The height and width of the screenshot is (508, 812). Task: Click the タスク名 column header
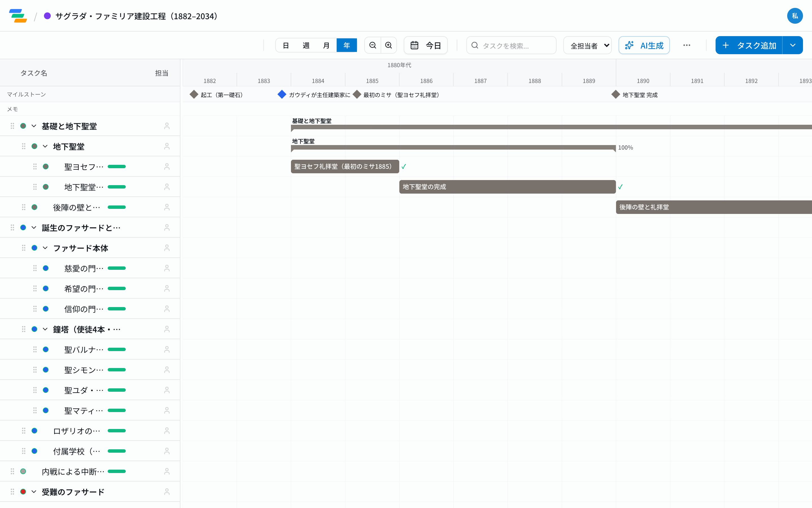(x=34, y=73)
